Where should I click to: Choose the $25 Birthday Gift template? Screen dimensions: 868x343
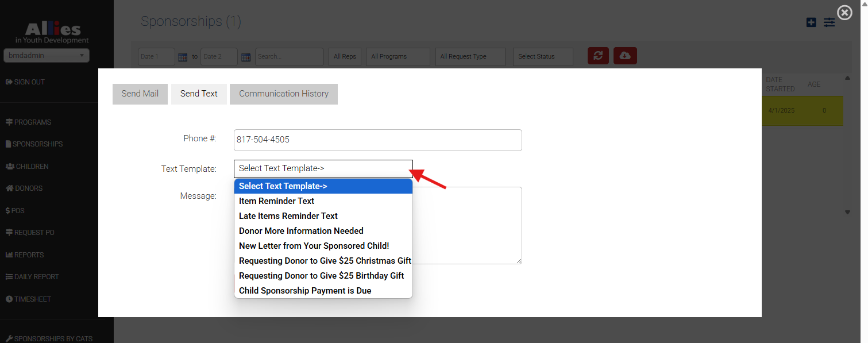coord(323,276)
